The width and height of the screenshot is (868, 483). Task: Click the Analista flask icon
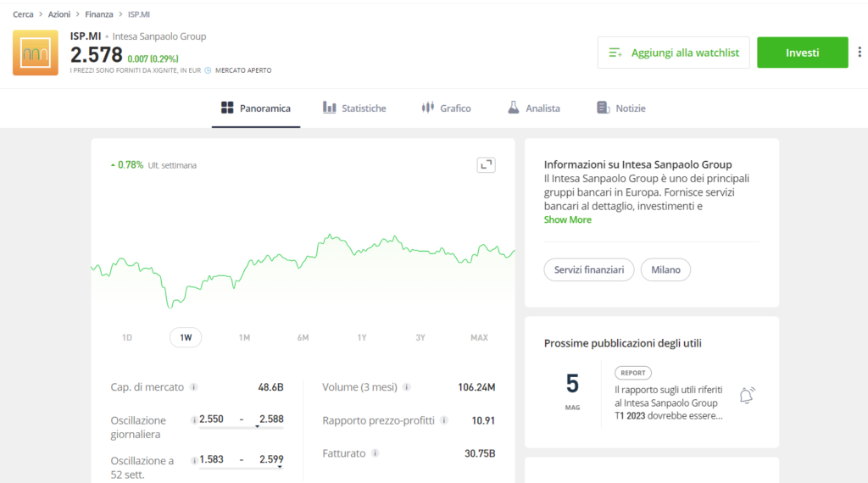(514, 108)
